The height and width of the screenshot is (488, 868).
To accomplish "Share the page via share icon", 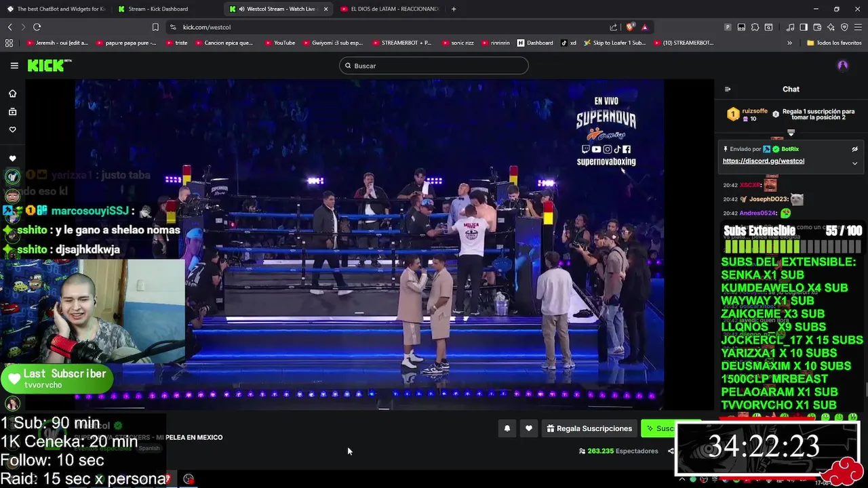I will click(613, 27).
